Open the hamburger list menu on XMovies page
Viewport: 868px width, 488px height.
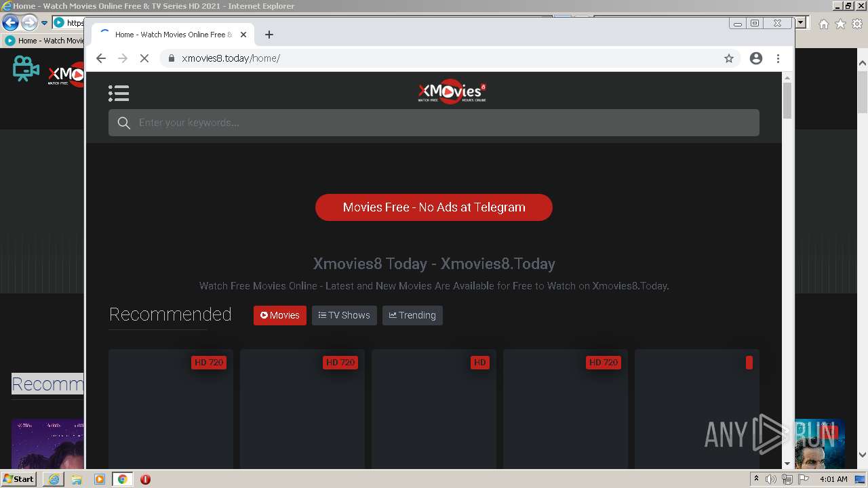coord(119,93)
